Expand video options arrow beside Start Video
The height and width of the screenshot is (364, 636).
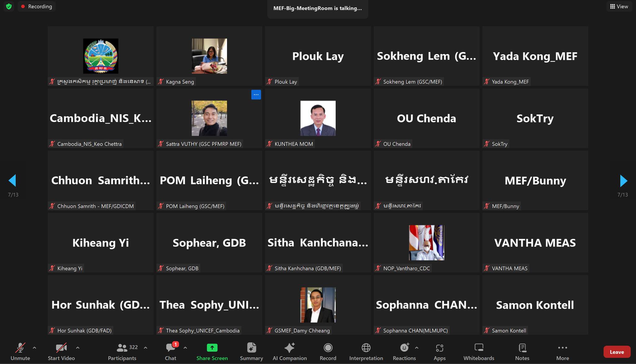[78, 348]
